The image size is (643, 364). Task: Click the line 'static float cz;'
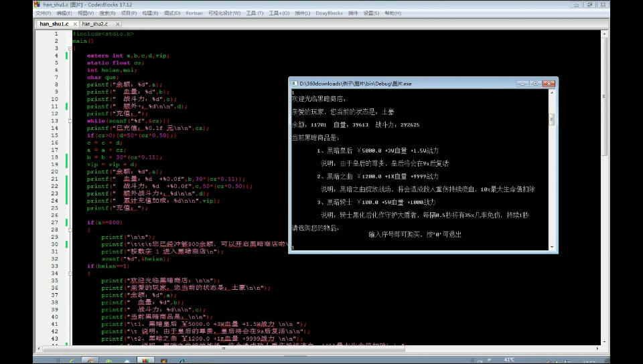pyautogui.click(x=115, y=63)
